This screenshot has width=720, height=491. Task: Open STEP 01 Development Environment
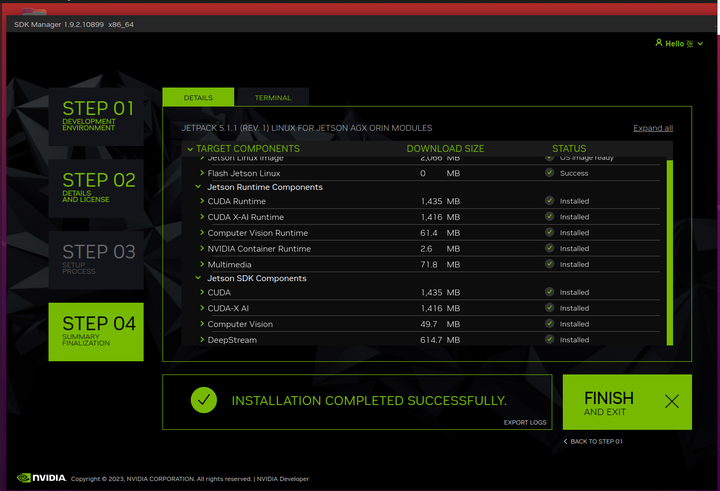point(96,117)
